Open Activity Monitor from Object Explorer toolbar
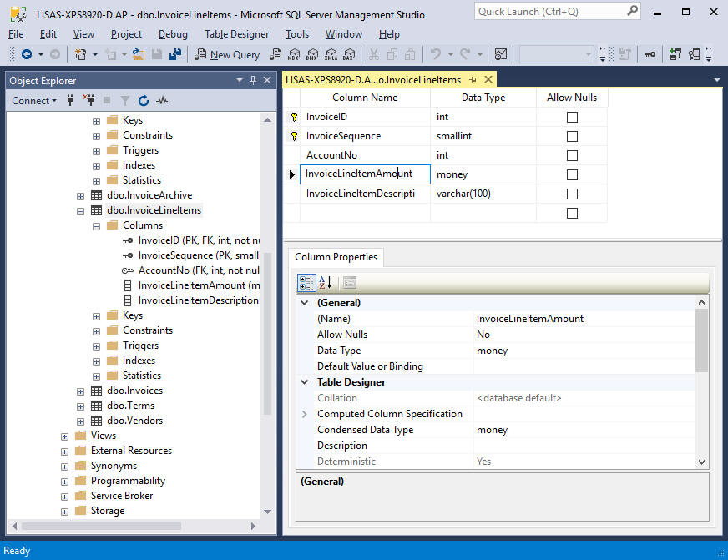 click(x=162, y=101)
